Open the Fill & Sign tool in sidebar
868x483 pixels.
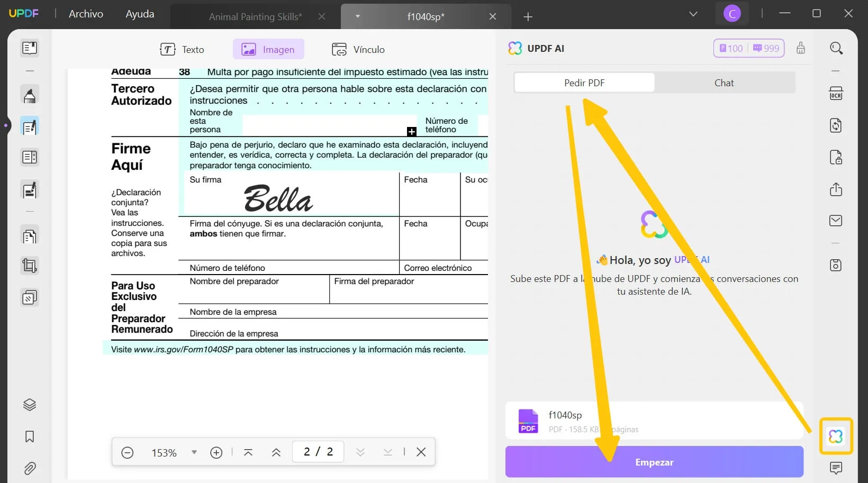(x=30, y=189)
